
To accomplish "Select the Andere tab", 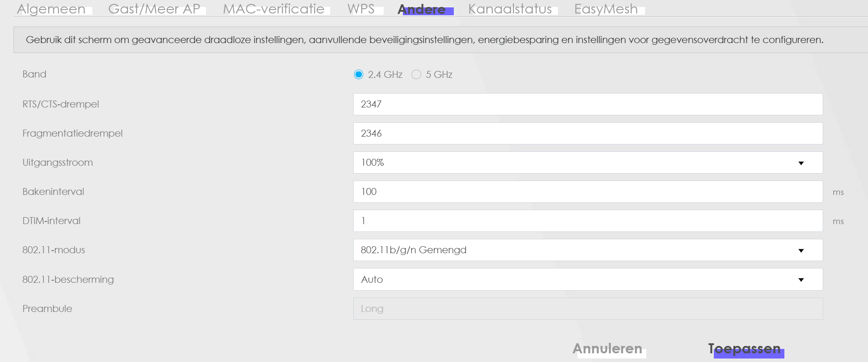I will [x=422, y=9].
